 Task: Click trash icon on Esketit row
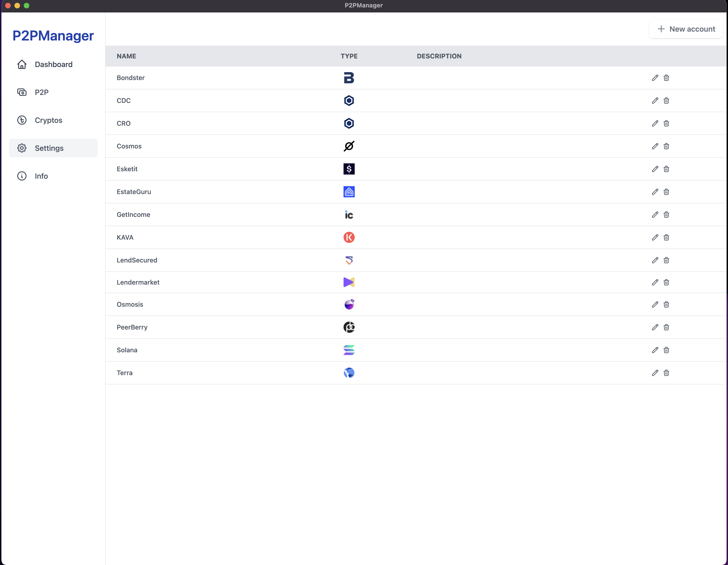click(x=666, y=169)
